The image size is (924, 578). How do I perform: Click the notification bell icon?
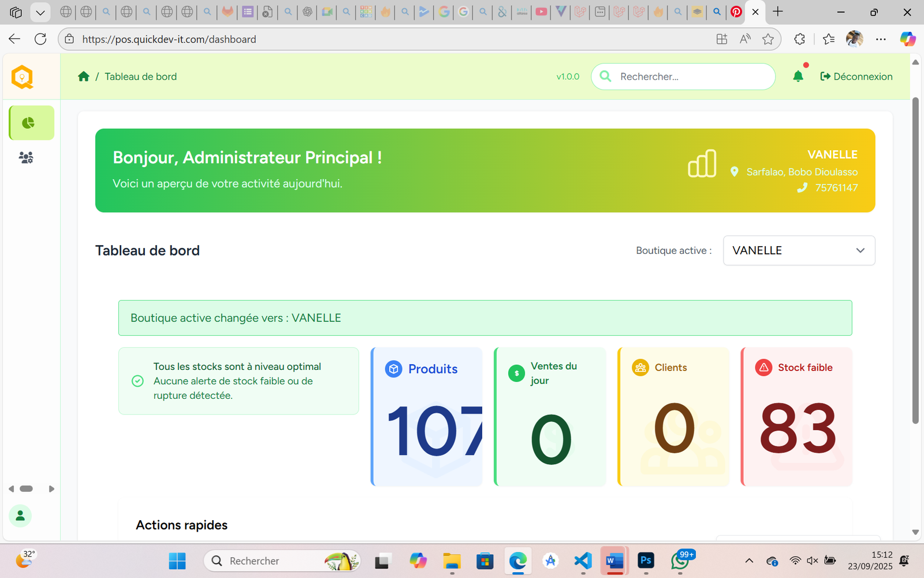(x=798, y=76)
